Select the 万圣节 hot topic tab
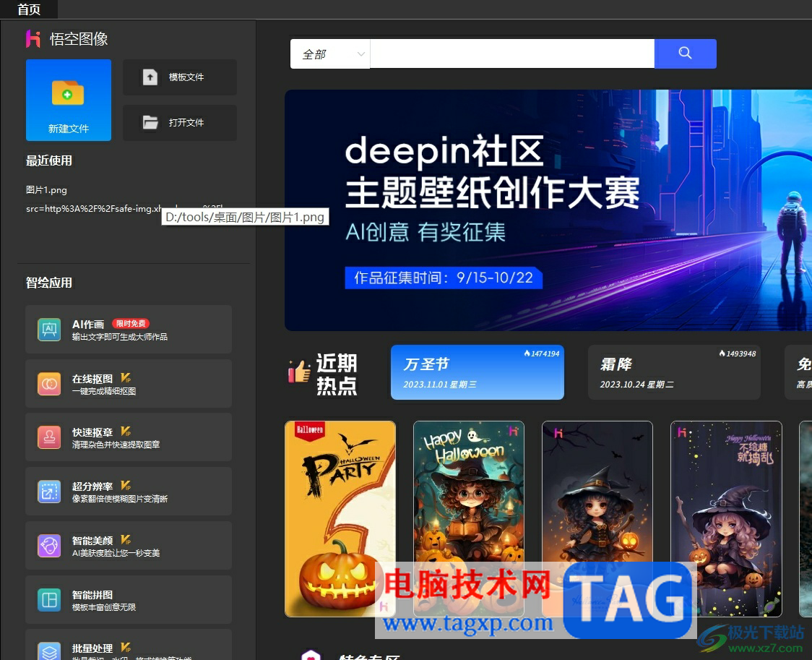The height and width of the screenshot is (660, 812). point(478,372)
